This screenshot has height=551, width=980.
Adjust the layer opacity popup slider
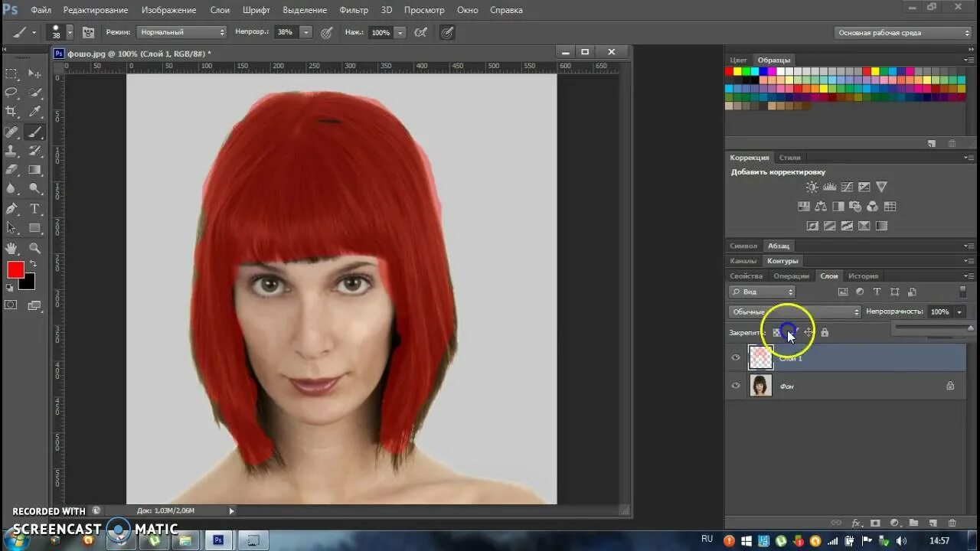tap(971, 328)
